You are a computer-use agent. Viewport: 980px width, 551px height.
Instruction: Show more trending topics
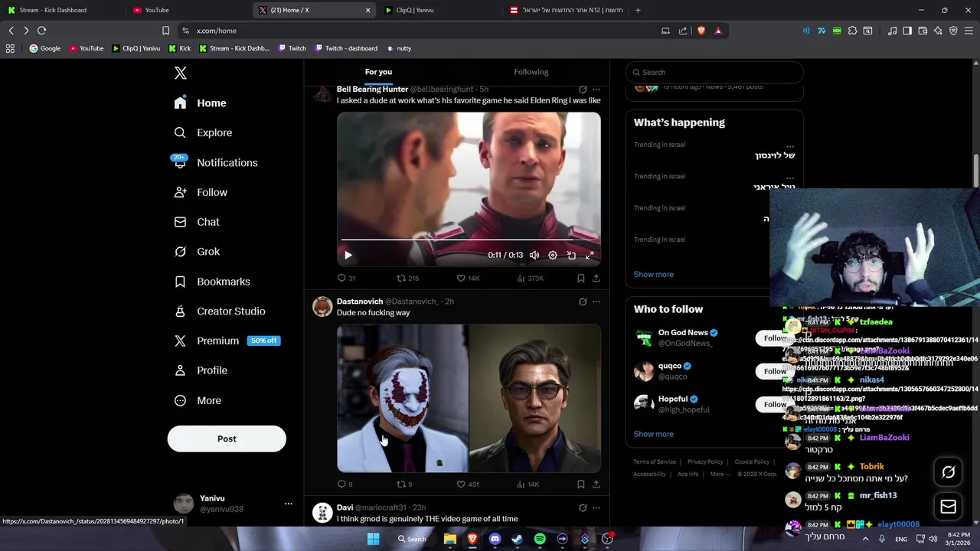tap(654, 275)
